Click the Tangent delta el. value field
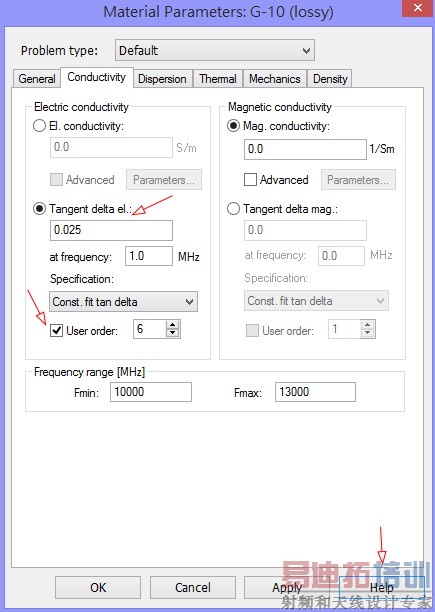 [x=111, y=230]
